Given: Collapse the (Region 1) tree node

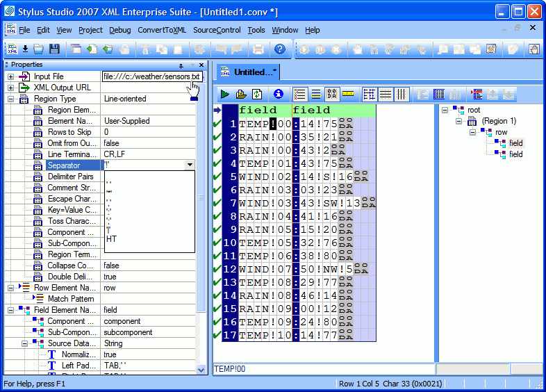Looking at the screenshot, I should click(x=458, y=121).
